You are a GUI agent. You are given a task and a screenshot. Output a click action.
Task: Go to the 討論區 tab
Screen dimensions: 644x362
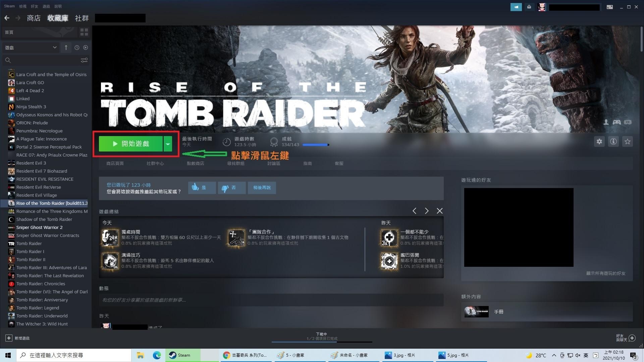pyautogui.click(x=274, y=163)
